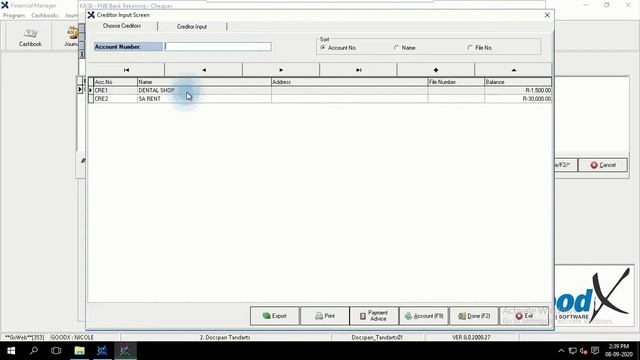Click the Export button
Image resolution: width=640 pixels, height=360 pixels.
(275, 316)
